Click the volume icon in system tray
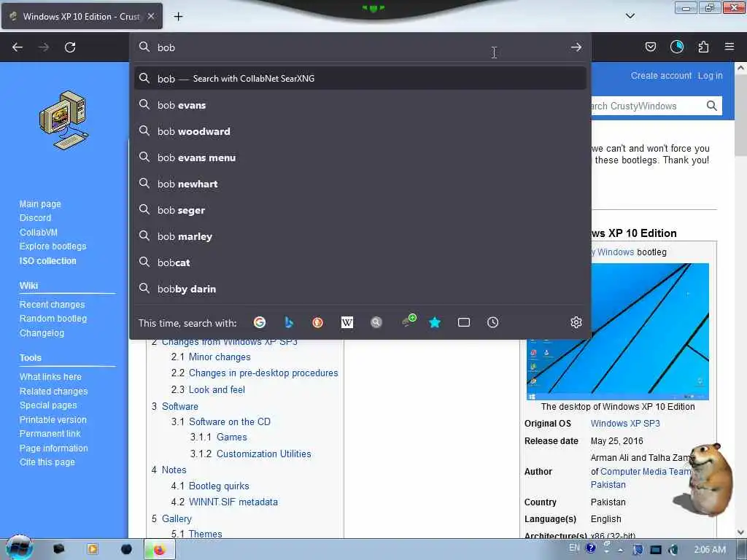 tap(673, 550)
